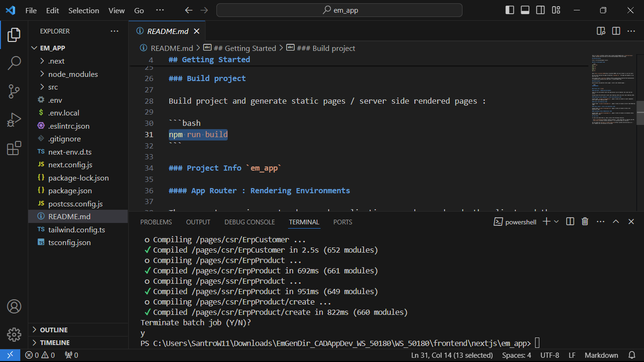This screenshot has height=362, width=644.
Task: Expand the .next folder
Action: [x=78, y=61]
